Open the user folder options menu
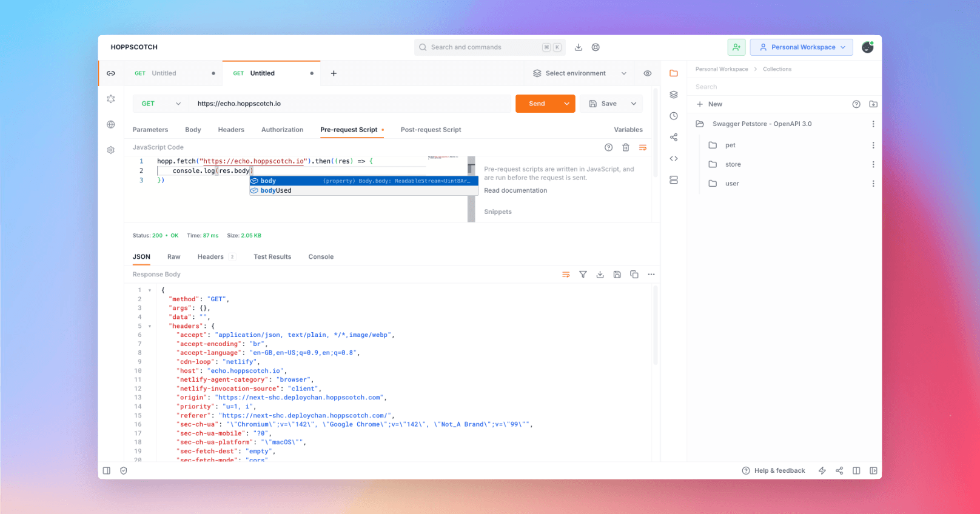 click(x=873, y=184)
